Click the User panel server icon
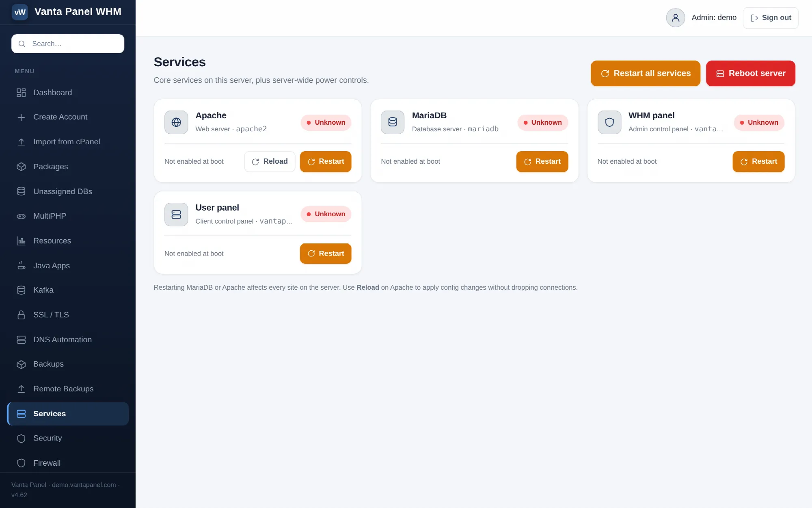This screenshot has height=508, width=812. (x=176, y=215)
